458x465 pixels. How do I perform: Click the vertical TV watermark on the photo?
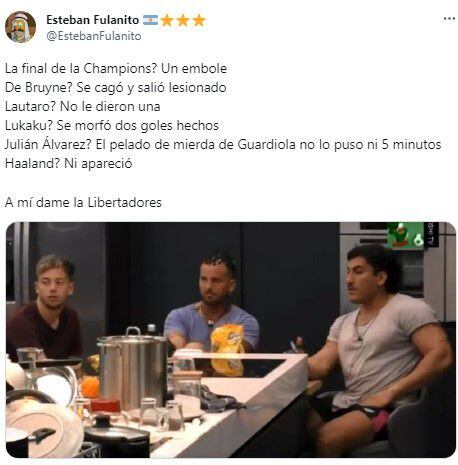click(431, 235)
